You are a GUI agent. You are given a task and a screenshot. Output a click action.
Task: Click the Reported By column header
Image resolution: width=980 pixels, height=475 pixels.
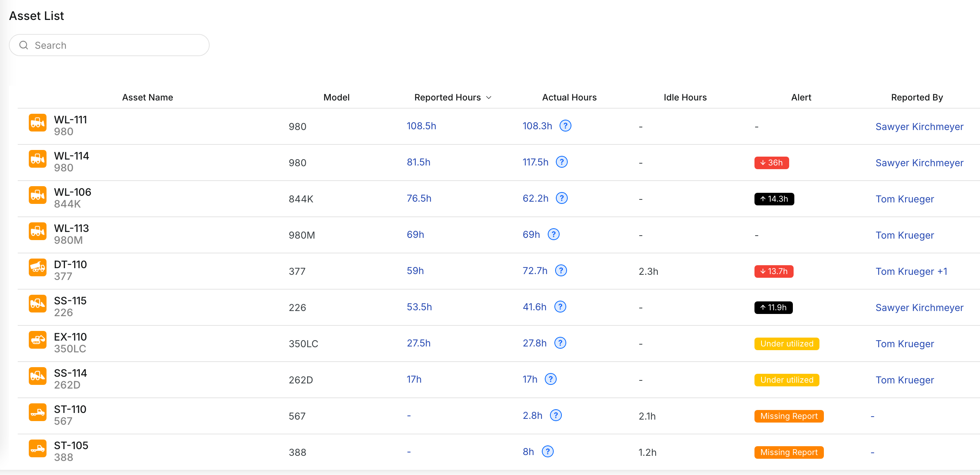click(x=917, y=98)
